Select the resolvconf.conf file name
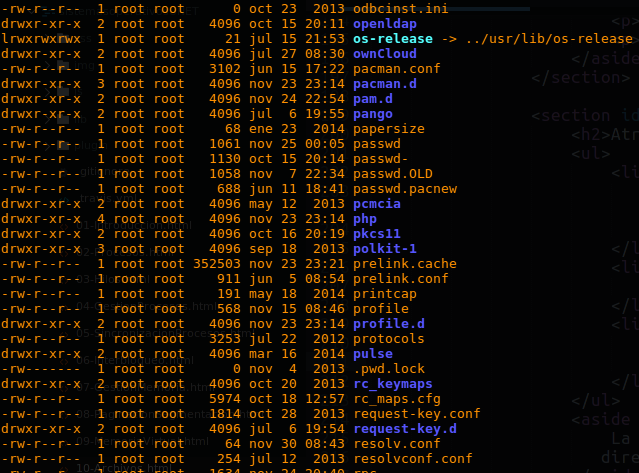Image resolution: width=639 pixels, height=473 pixels. click(413, 459)
